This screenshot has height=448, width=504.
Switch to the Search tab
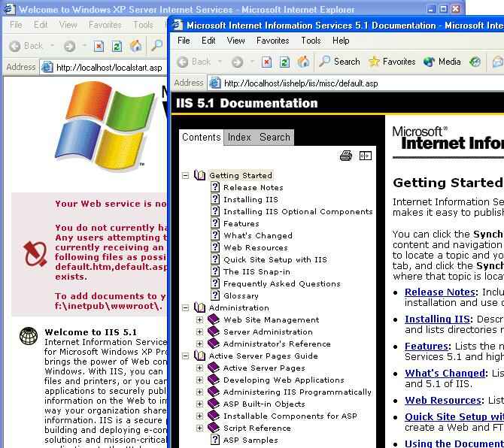click(x=275, y=137)
